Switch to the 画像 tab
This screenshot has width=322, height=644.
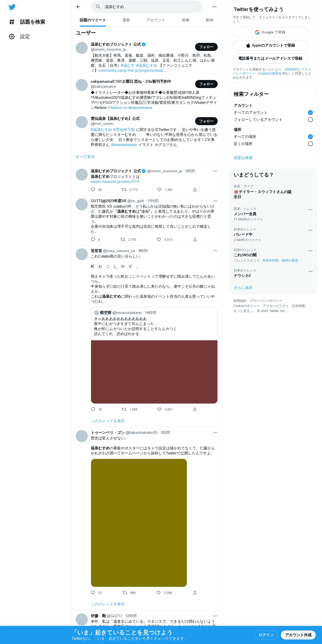(x=185, y=20)
